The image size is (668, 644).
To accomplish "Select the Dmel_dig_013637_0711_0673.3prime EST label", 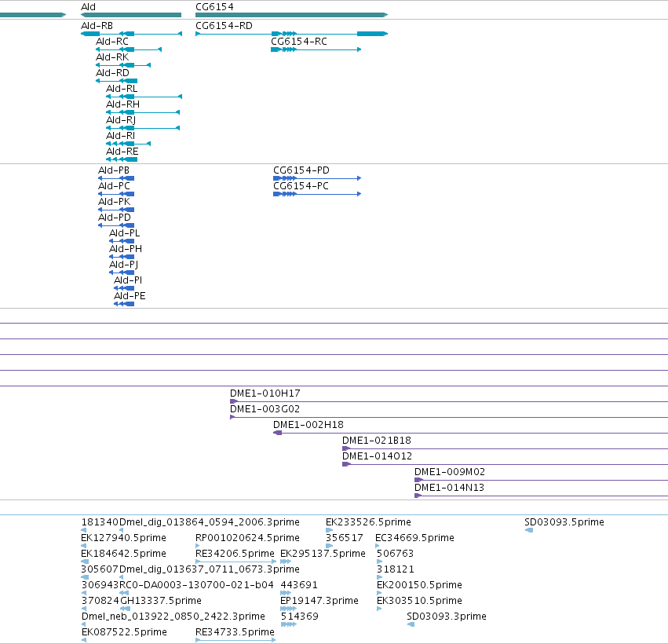I will tap(210, 570).
